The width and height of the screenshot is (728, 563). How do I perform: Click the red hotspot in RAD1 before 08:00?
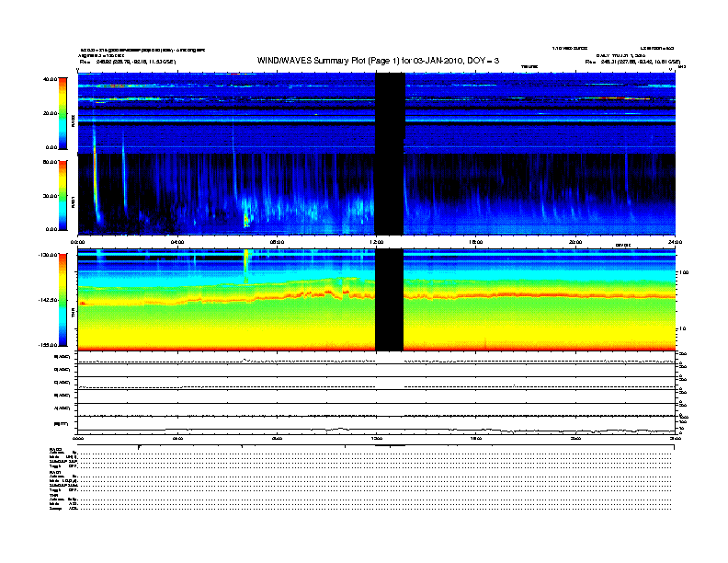(246, 220)
